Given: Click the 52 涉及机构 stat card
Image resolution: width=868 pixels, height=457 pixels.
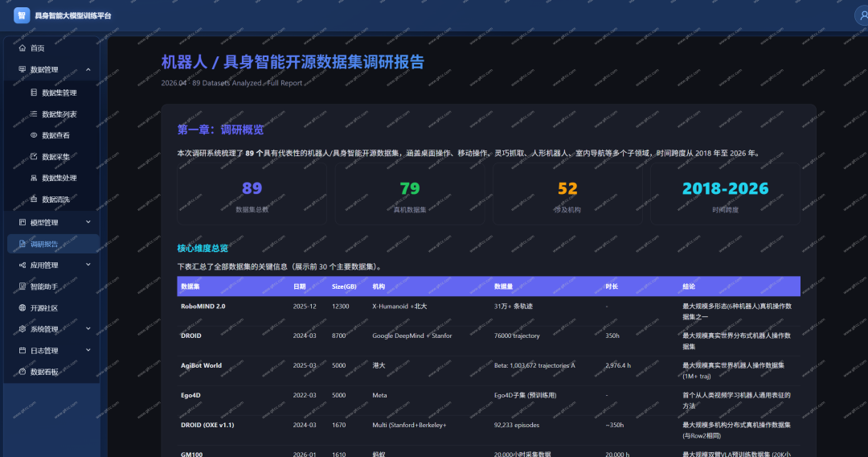Looking at the screenshot, I should click(x=567, y=194).
